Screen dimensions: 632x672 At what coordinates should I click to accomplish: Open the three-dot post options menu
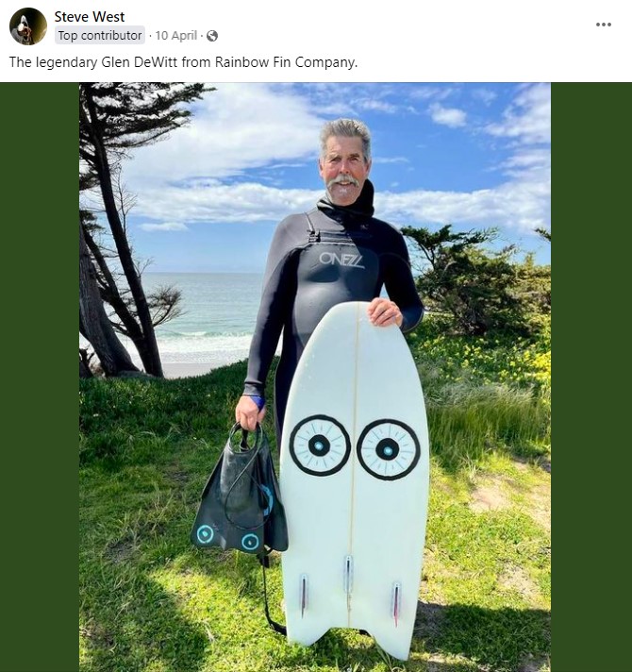point(604,25)
